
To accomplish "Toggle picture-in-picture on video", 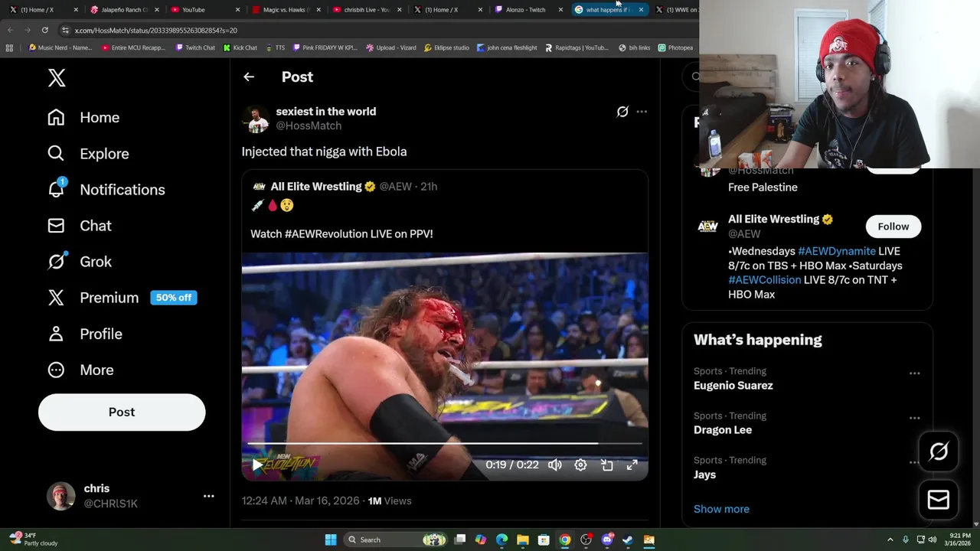I will pyautogui.click(x=606, y=465).
